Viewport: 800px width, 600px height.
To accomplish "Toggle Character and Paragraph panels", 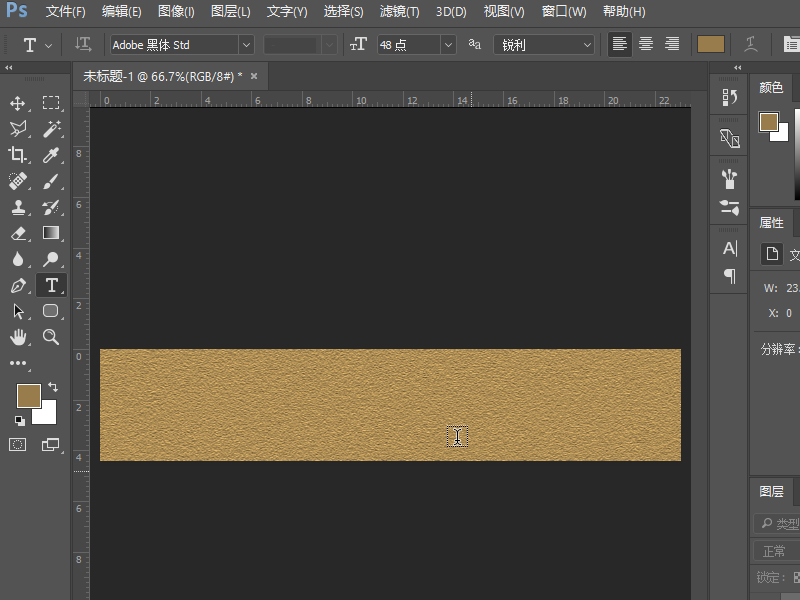I will [x=791, y=44].
